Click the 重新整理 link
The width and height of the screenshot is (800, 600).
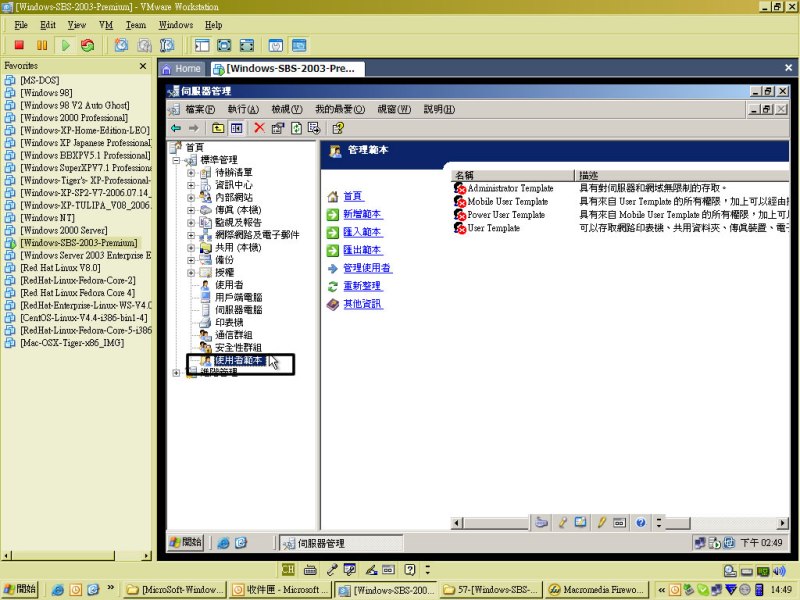tap(362, 286)
